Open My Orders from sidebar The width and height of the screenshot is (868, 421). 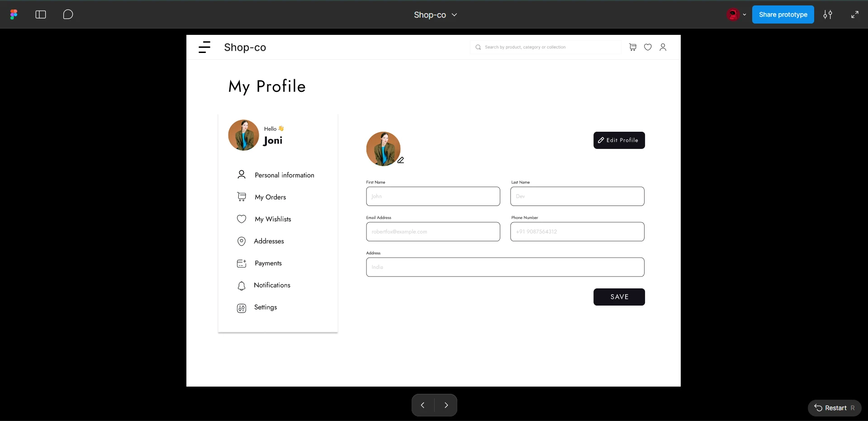click(x=270, y=197)
